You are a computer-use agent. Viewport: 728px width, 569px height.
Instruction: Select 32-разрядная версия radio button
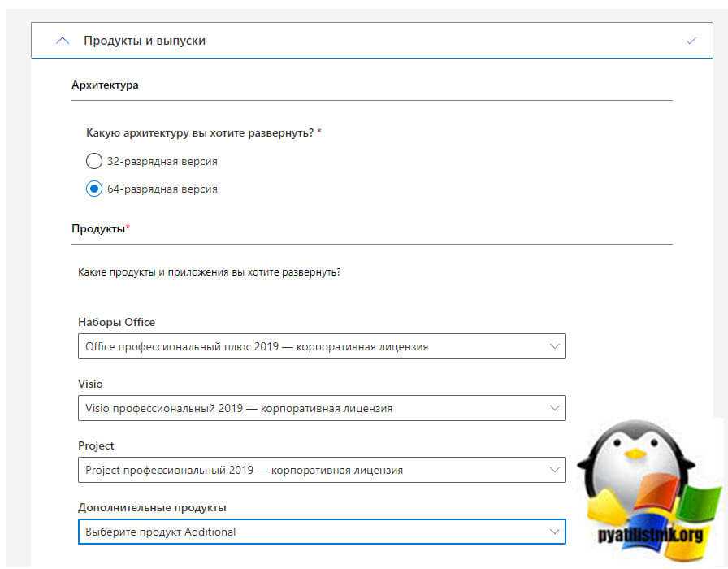click(x=93, y=161)
